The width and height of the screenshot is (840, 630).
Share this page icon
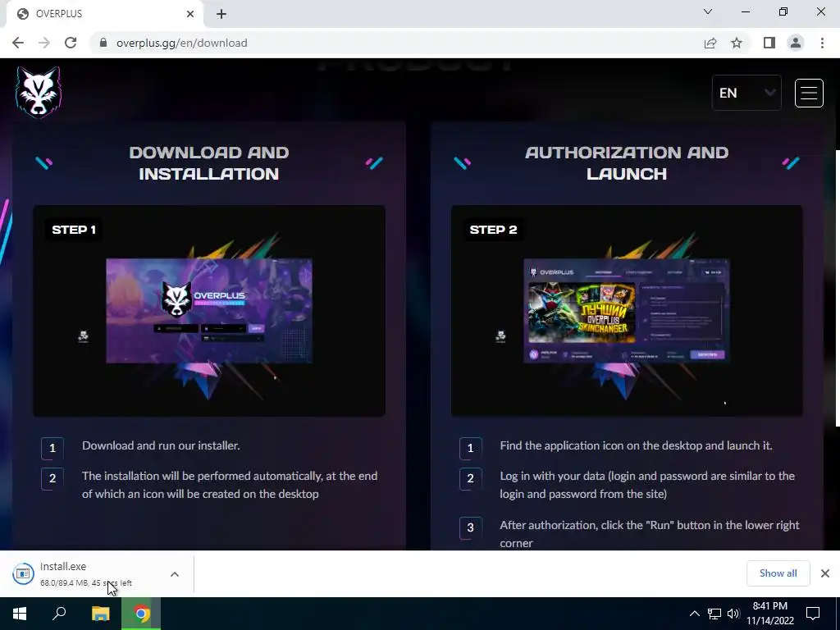point(710,43)
